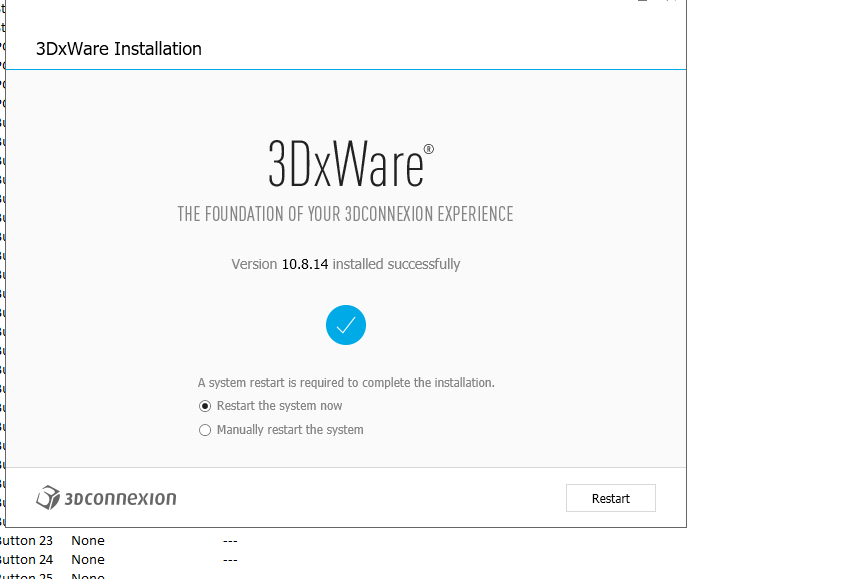Viewport: 866px width, 579px height.
Task: Select 'None' cell in Button 23 row
Action: point(88,540)
